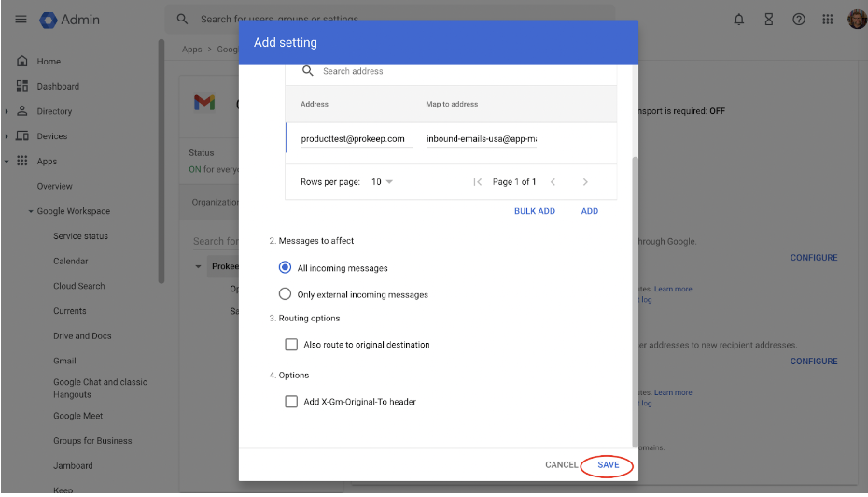Click the Address column header
This screenshot has height=497, width=868.
pos(315,104)
